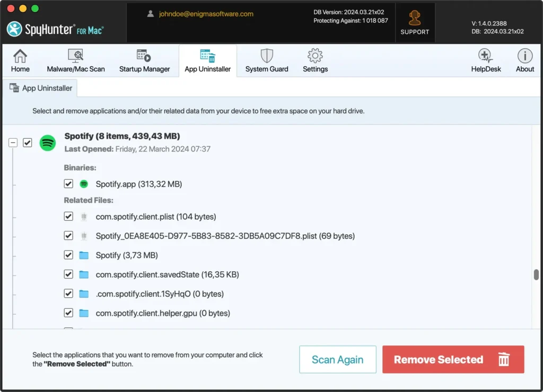Open the Settings gear icon
Viewport: 543px width, 392px height.
pos(315,56)
